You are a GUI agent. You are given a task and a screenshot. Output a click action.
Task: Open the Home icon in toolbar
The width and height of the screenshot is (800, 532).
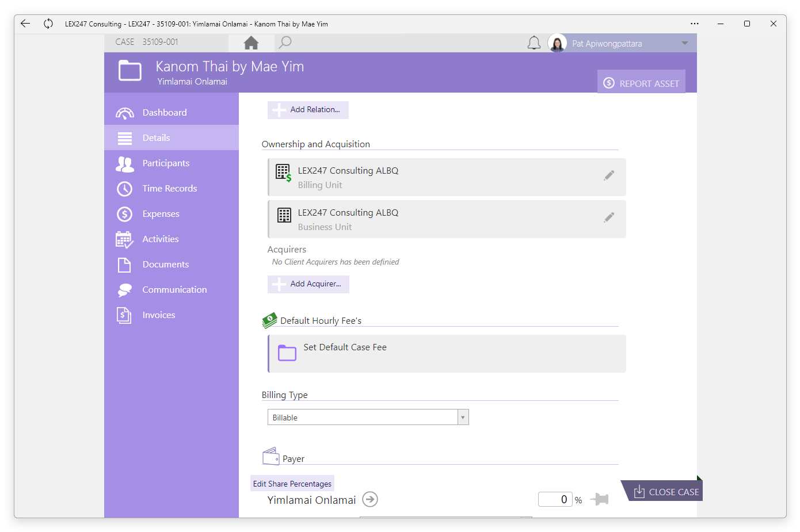click(x=251, y=43)
